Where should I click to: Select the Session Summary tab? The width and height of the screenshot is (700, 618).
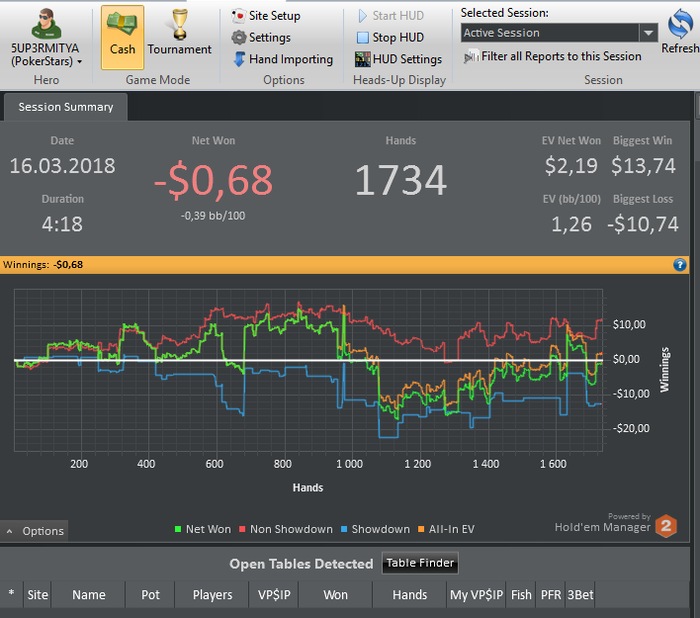[66, 107]
